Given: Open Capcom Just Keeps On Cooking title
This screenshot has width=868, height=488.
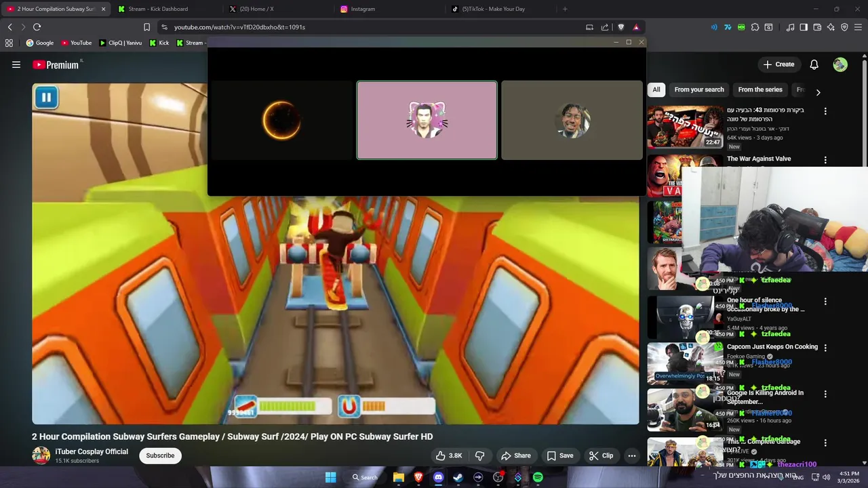Looking at the screenshot, I should pyautogui.click(x=772, y=346).
